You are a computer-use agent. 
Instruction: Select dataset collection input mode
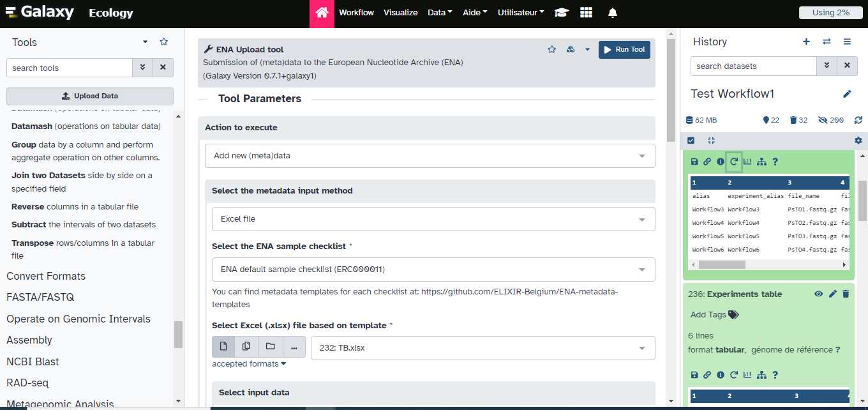[x=270, y=347]
